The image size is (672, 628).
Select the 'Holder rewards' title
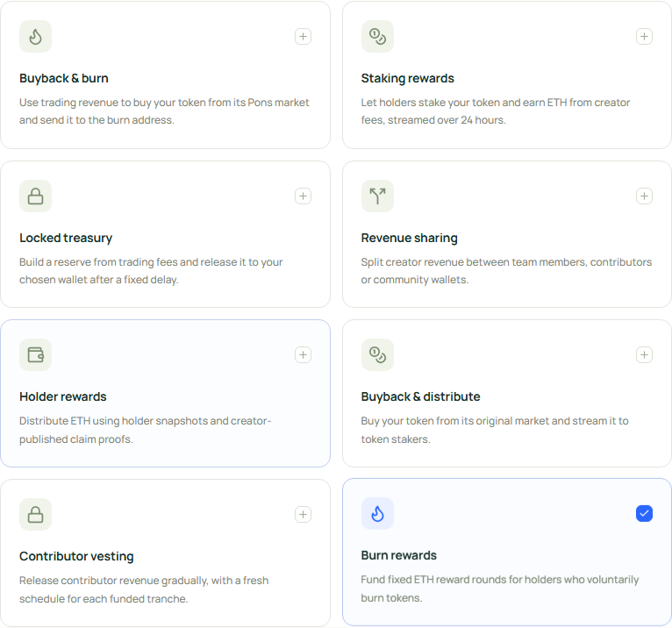(x=63, y=396)
